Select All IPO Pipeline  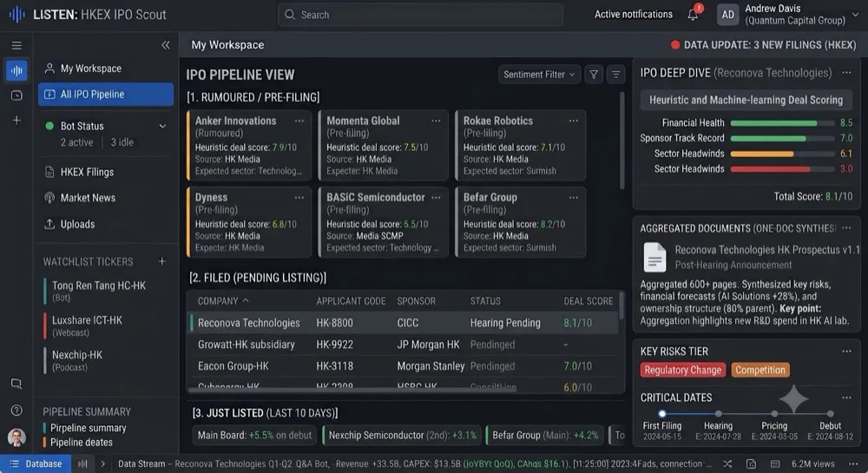(x=106, y=94)
